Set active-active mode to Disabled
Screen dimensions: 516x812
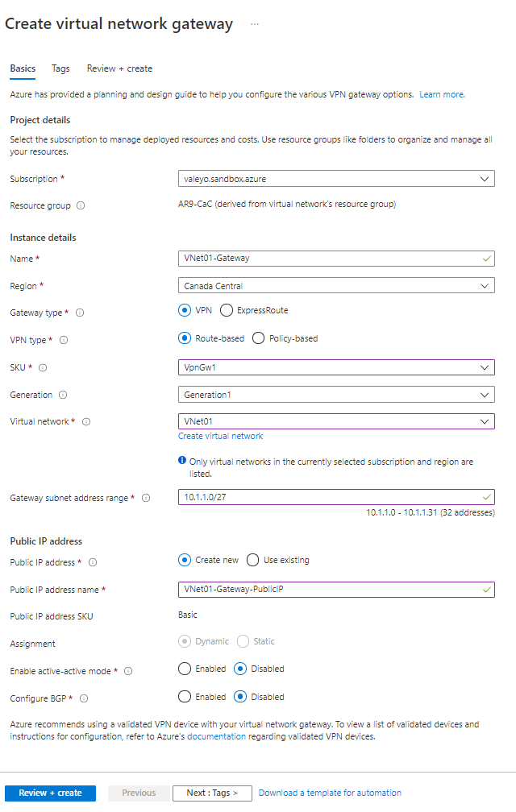pyautogui.click(x=240, y=669)
